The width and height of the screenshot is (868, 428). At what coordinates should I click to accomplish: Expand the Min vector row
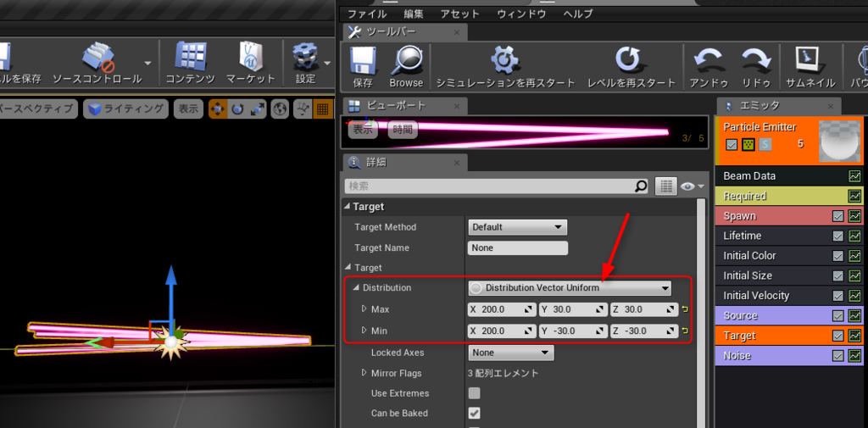point(364,330)
